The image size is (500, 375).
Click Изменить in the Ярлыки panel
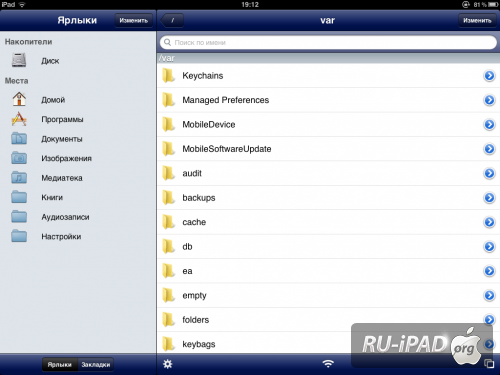coord(134,20)
